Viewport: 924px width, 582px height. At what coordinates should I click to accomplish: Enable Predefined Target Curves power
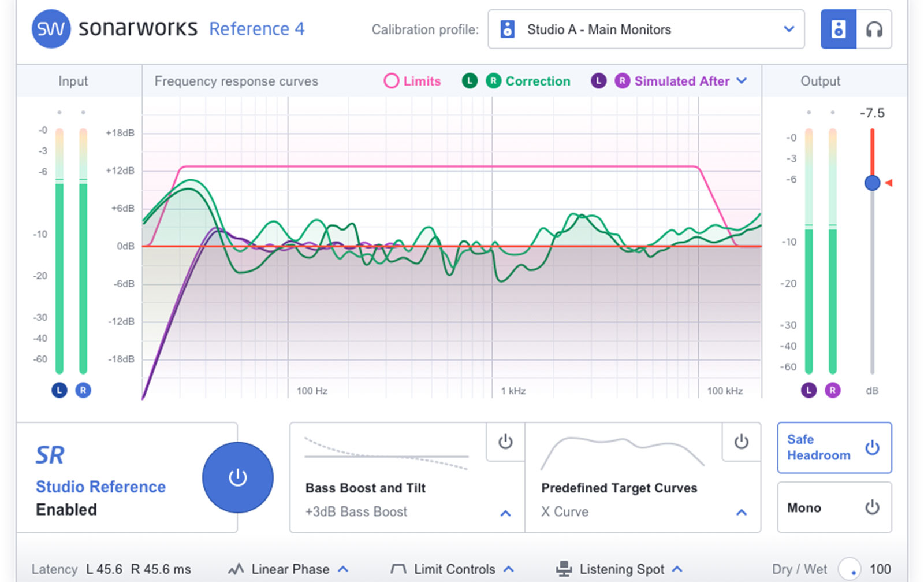741,442
